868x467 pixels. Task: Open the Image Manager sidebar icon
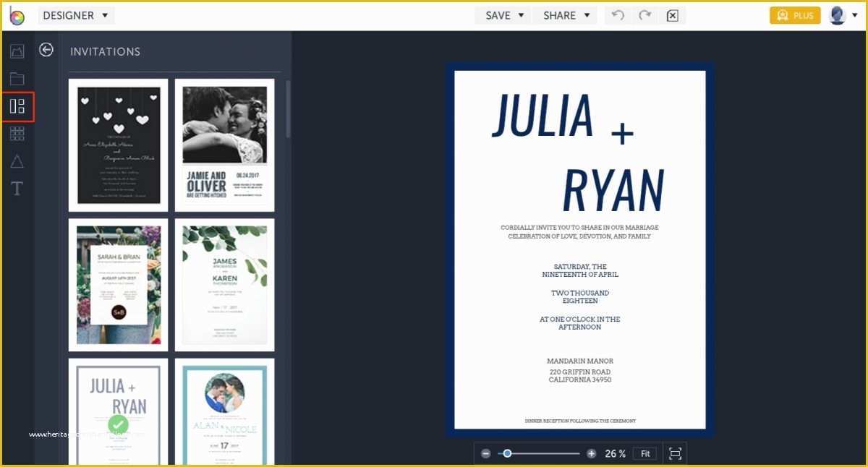[x=17, y=51]
